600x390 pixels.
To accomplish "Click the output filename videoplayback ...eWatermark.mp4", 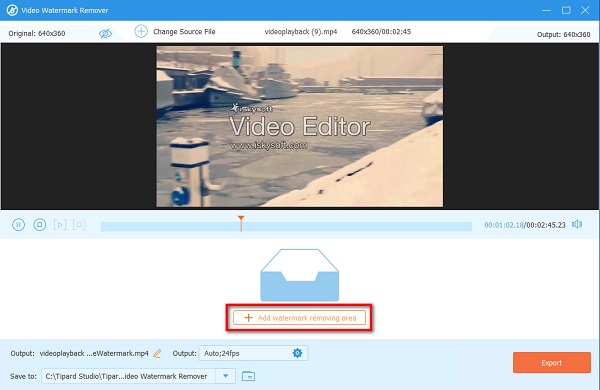I will pos(94,353).
